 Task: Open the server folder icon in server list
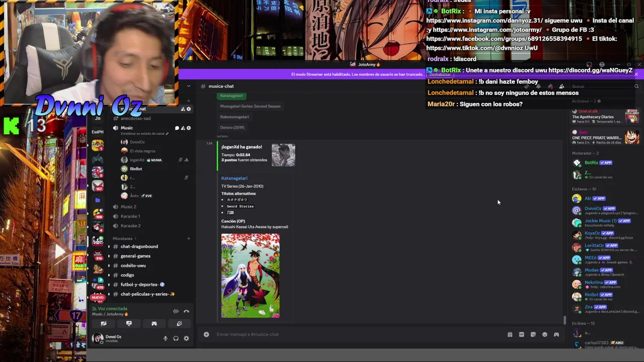pyautogui.click(x=98, y=200)
